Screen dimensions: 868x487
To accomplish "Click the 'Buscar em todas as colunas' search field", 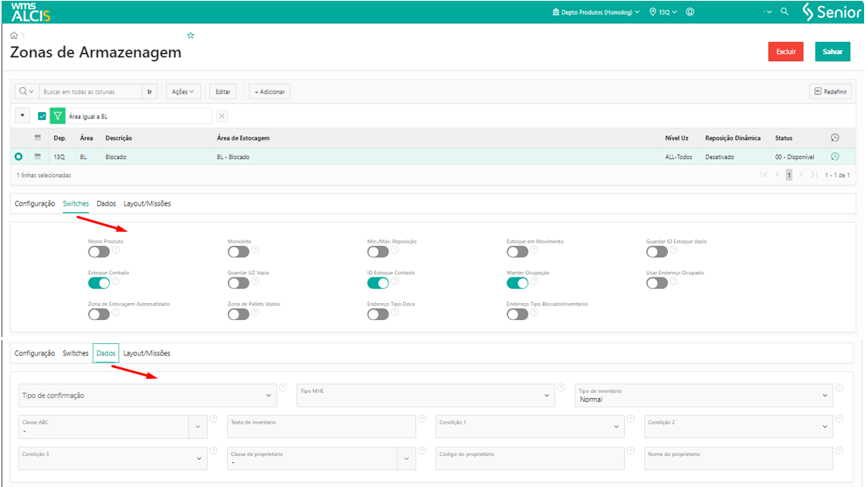I will tap(90, 91).
